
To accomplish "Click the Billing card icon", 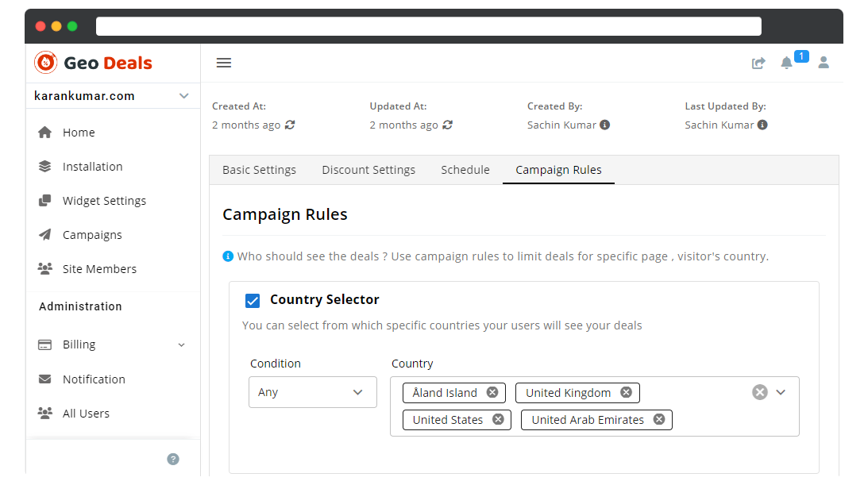I will coord(44,345).
